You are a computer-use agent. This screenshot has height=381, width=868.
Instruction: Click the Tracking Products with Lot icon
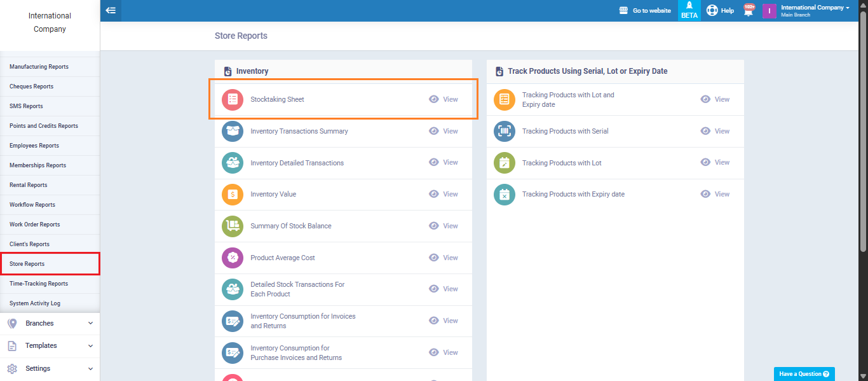coord(505,163)
